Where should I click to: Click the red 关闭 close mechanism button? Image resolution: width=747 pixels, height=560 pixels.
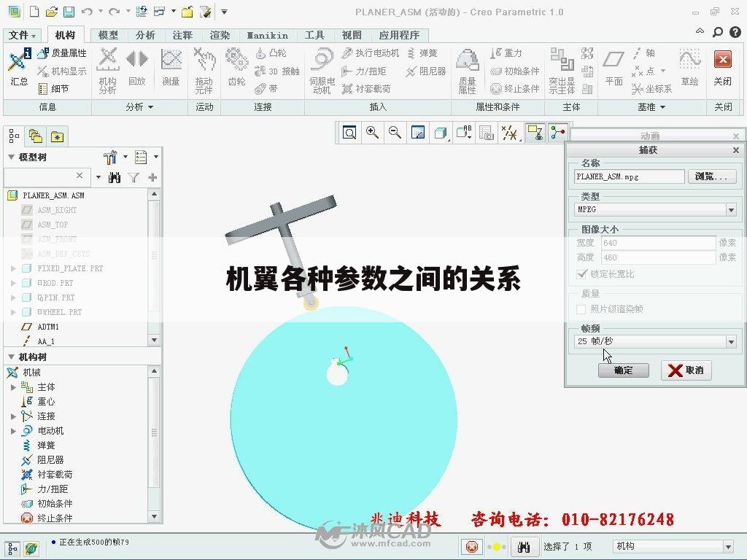(723, 68)
